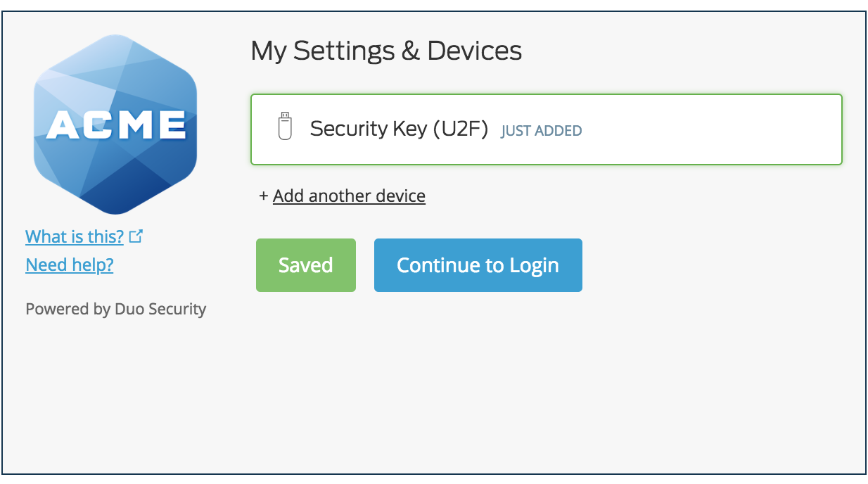Open the What is this? link

(75, 236)
